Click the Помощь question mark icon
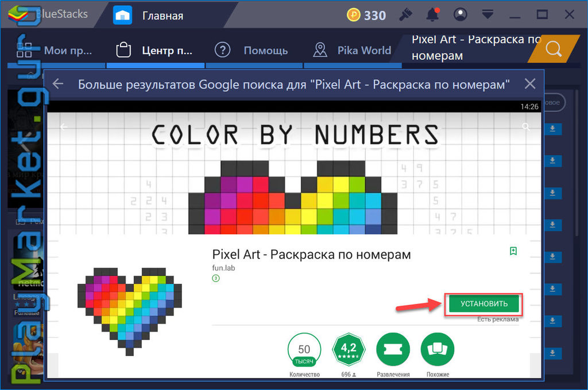The image size is (588, 390). coord(222,49)
